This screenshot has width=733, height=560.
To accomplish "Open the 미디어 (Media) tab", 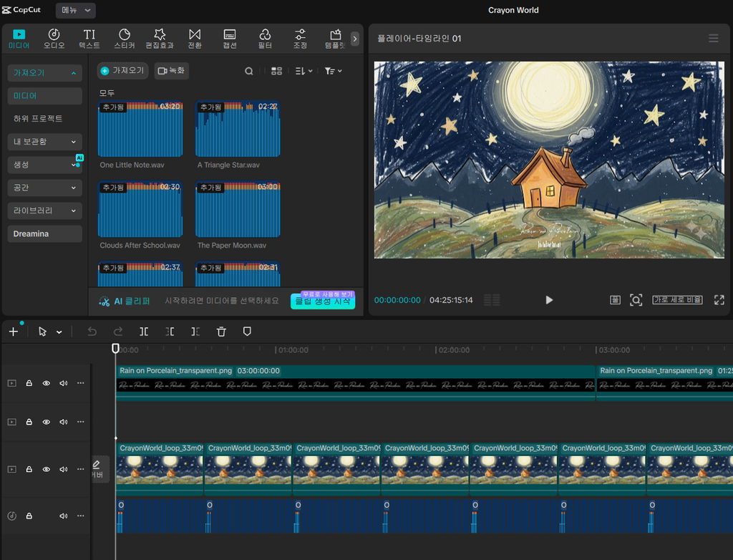I will (19, 39).
